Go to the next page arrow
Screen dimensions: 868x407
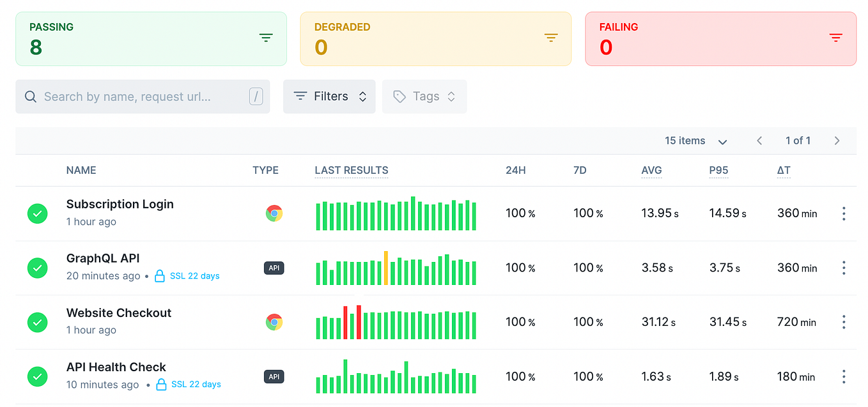(837, 141)
